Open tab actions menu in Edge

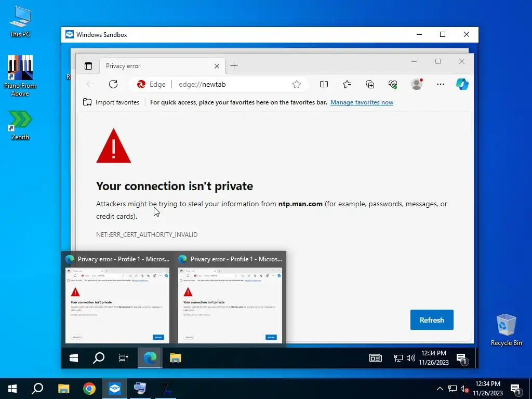(88, 66)
